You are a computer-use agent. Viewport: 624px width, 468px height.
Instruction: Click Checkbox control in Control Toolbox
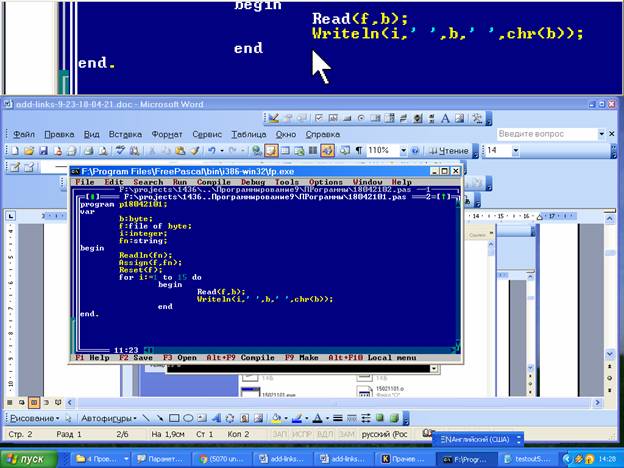pos(318,118)
